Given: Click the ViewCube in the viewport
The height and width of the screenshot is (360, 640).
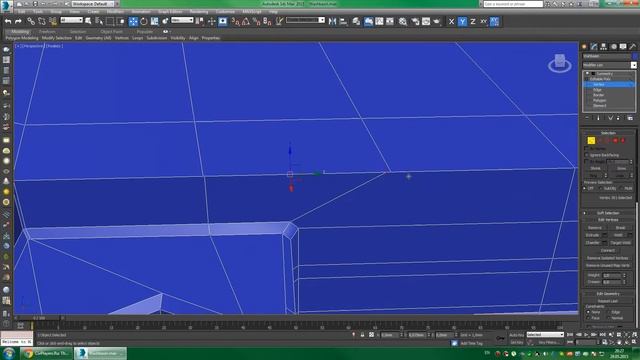Looking at the screenshot, I should (560, 63).
